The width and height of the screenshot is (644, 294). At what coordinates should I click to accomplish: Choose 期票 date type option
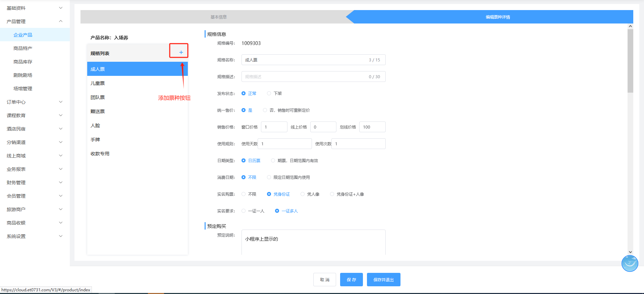273,160
